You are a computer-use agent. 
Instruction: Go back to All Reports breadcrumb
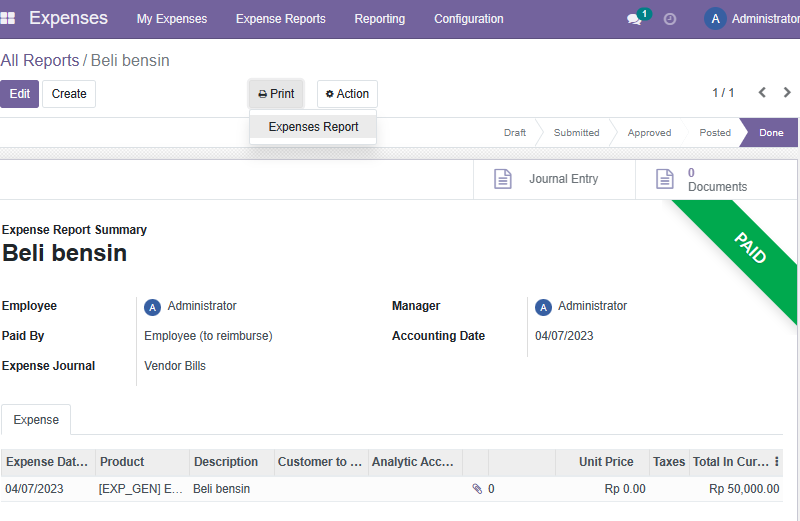coord(40,60)
